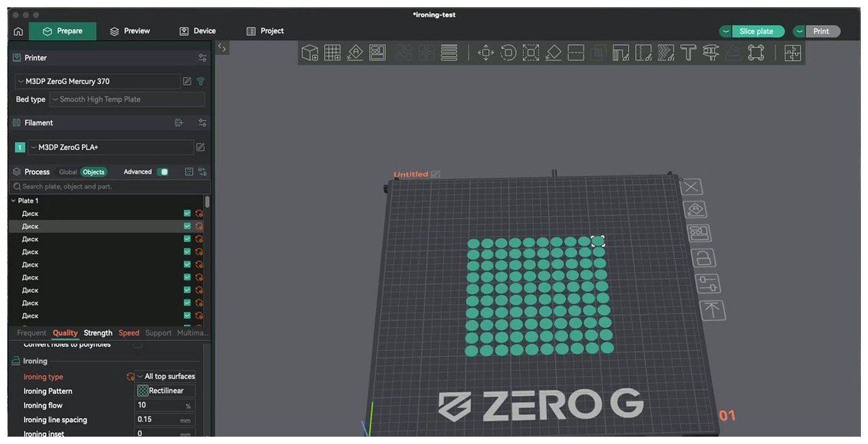Image resolution: width=868 pixels, height=444 pixels.
Task: Click the top toolbar Auto orient icon
Action: click(355, 53)
